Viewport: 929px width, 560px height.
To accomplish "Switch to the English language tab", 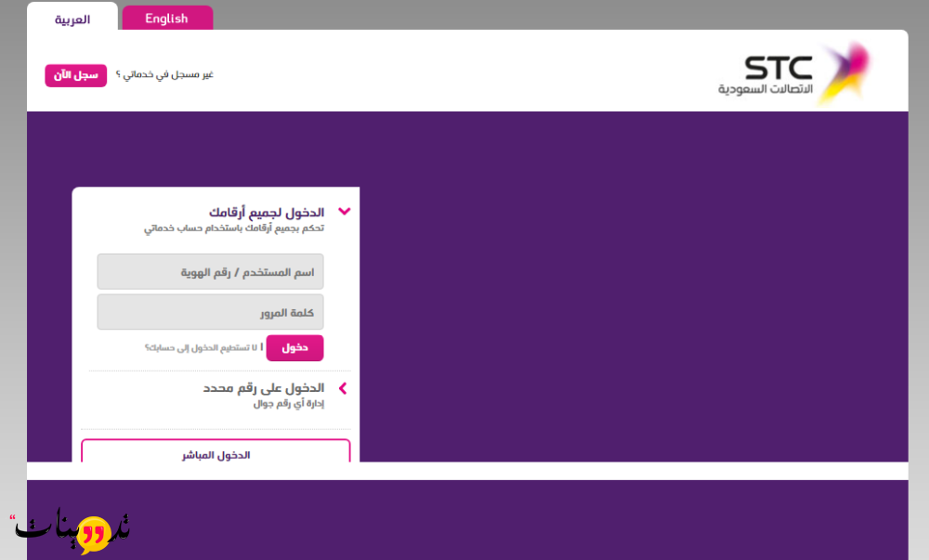I will [x=167, y=19].
